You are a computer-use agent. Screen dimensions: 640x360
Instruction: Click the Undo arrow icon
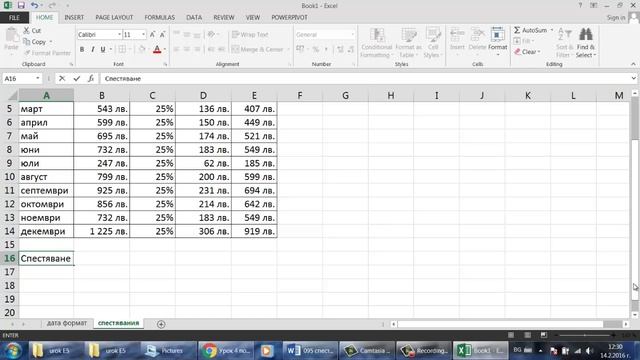[x=34, y=5]
